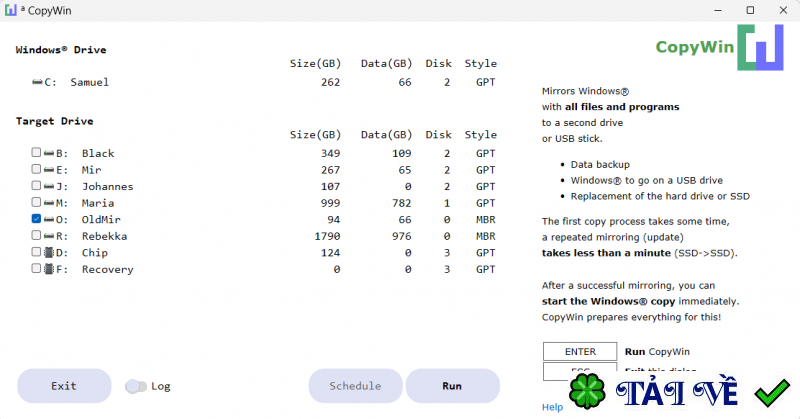The height and width of the screenshot is (419, 800).
Task: Click the drive icon next to B: Black
Action: click(49, 153)
